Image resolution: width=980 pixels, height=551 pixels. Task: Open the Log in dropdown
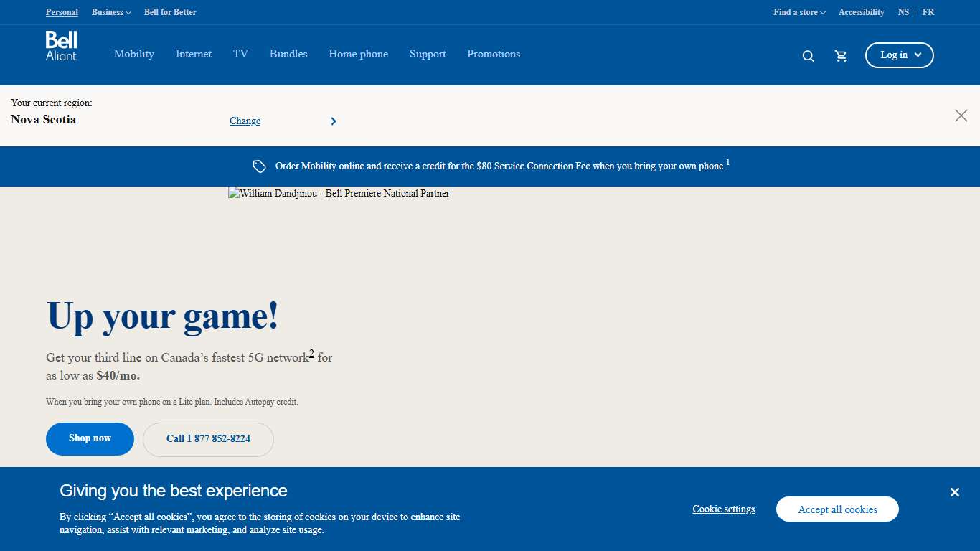(x=899, y=55)
